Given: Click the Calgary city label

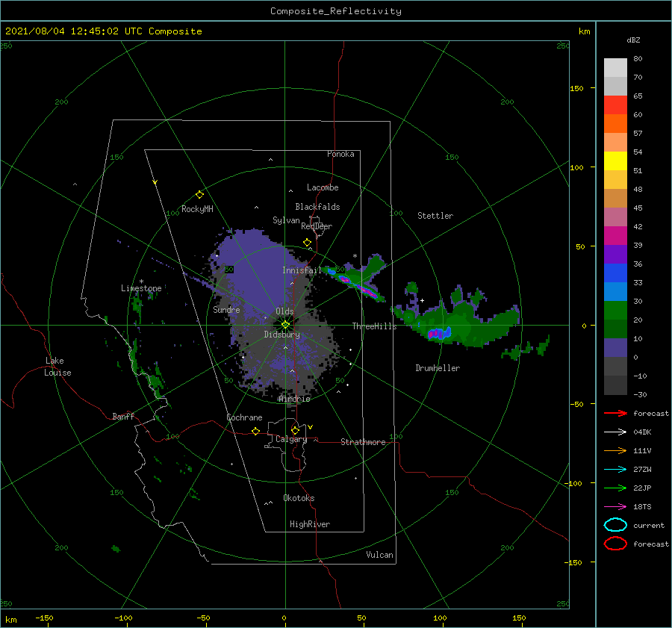Looking at the screenshot, I should (291, 439).
